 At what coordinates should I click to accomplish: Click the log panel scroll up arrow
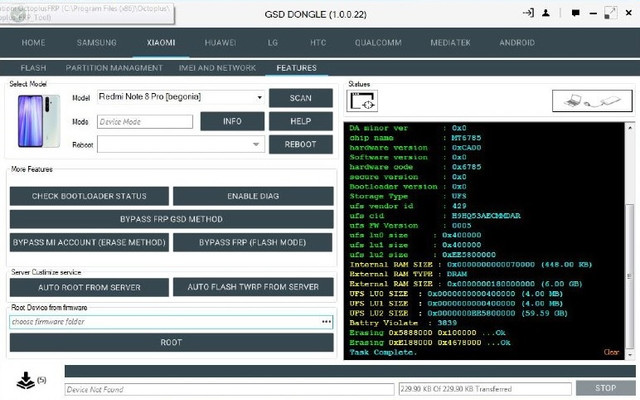(630, 127)
